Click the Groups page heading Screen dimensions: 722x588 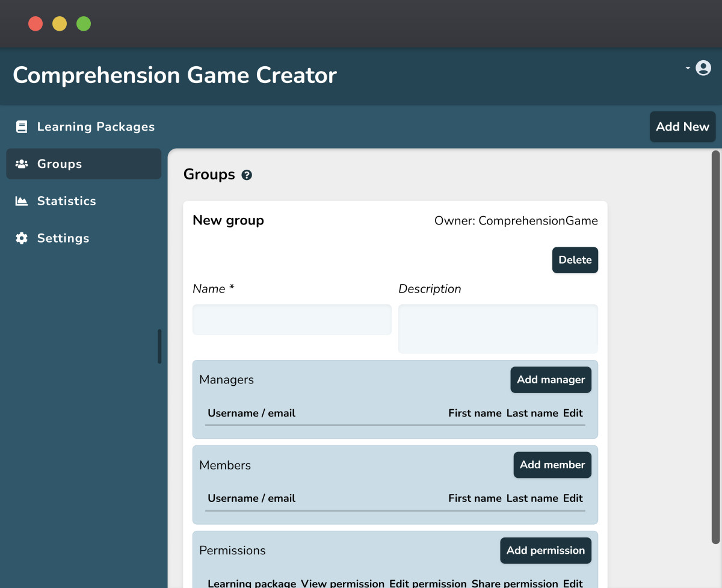pos(209,175)
